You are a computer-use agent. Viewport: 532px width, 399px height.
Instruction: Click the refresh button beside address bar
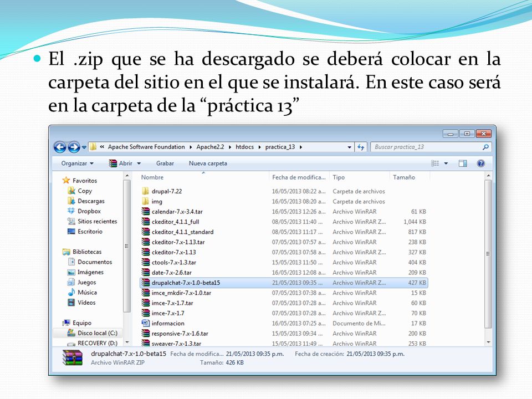(361, 147)
